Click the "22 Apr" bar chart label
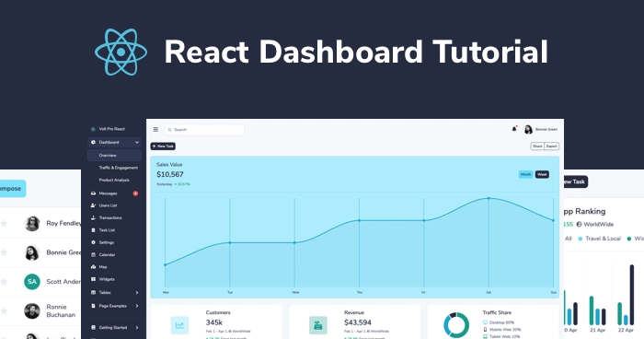Viewport: 644px width, 339px height. [x=626, y=331]
